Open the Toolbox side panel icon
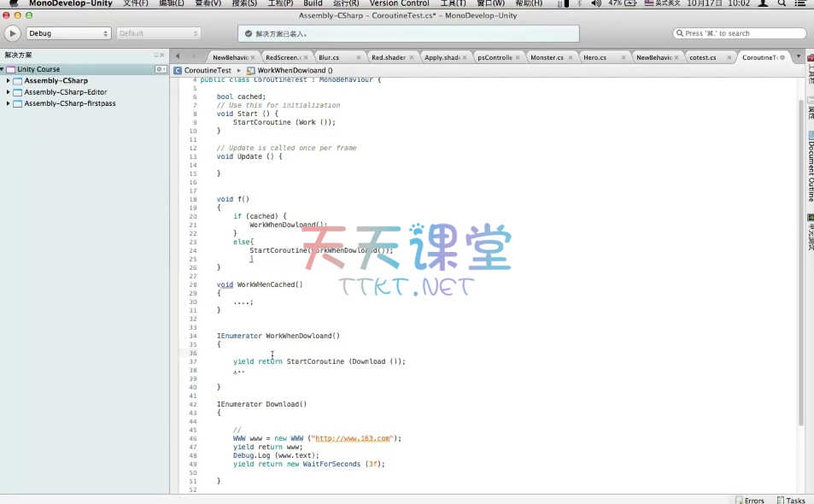Screen dimensions: 814x504 click(x=810, y=58)
